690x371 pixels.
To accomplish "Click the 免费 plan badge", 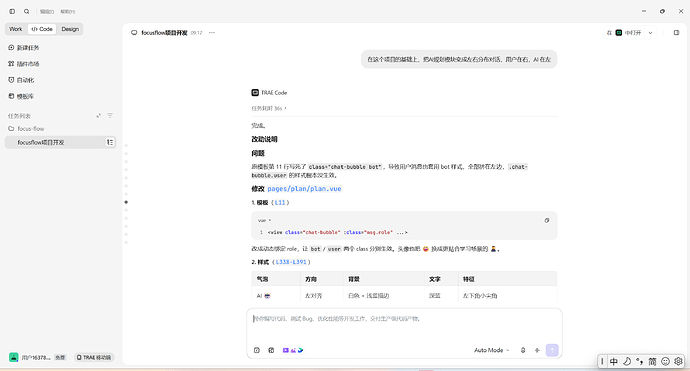I will coord(60,357).
